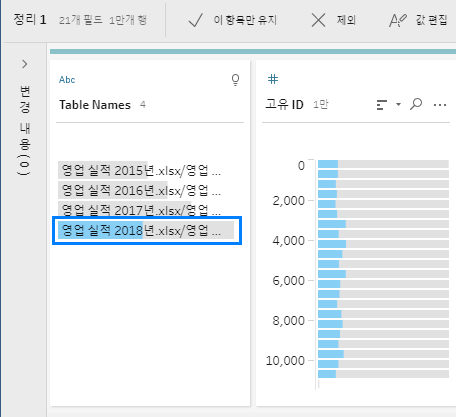The width and height of the screenshot is (456, 417).
Task: Click the 1만개 행 row count
Action: coord(128,20)
